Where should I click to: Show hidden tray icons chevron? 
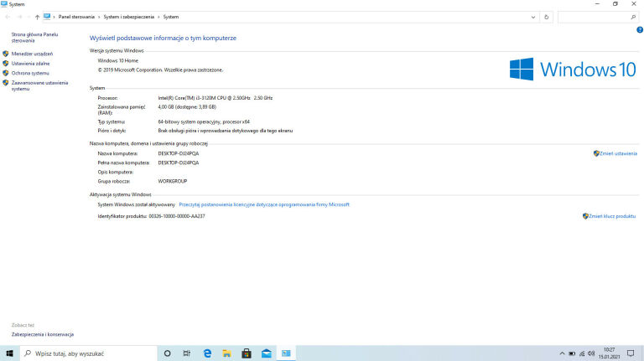562,353
